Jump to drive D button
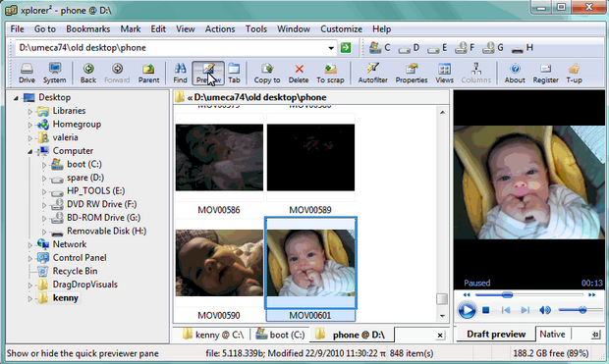The width and height of the screenshot is (609, 364). point(409,48)
